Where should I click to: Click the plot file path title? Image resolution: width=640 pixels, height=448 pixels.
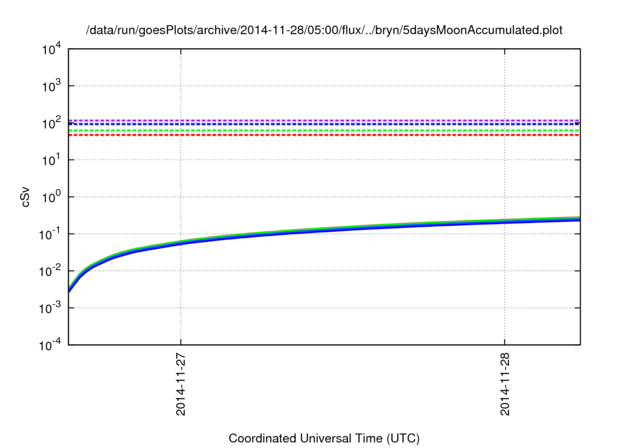pos(324,30)
